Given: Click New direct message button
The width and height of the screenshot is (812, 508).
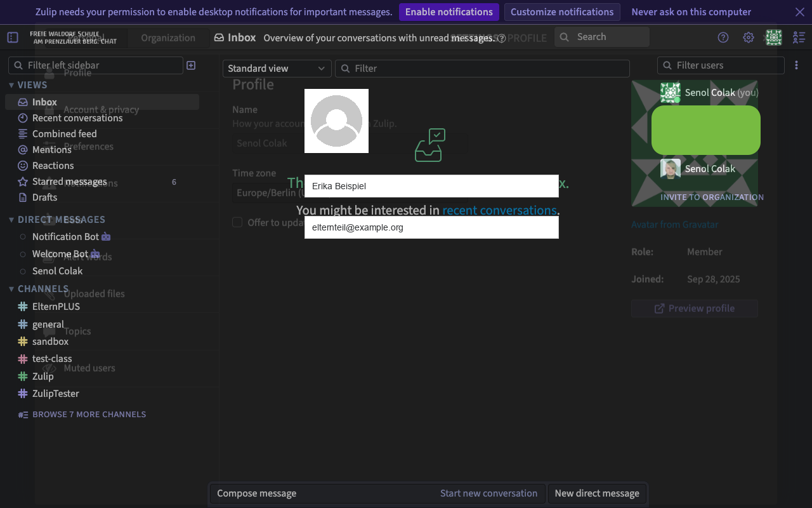Looking at the screenshot, I should [x=597, y=493].
